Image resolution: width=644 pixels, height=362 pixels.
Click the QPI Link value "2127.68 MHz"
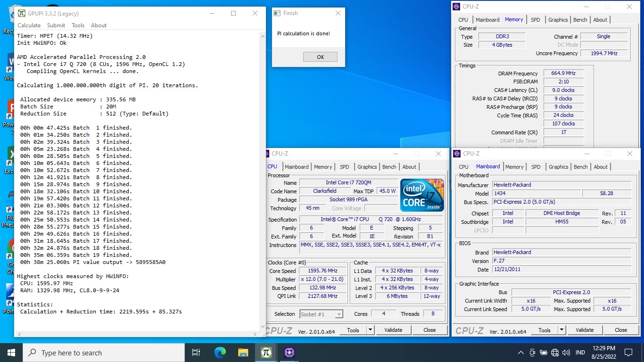(323, 296)
